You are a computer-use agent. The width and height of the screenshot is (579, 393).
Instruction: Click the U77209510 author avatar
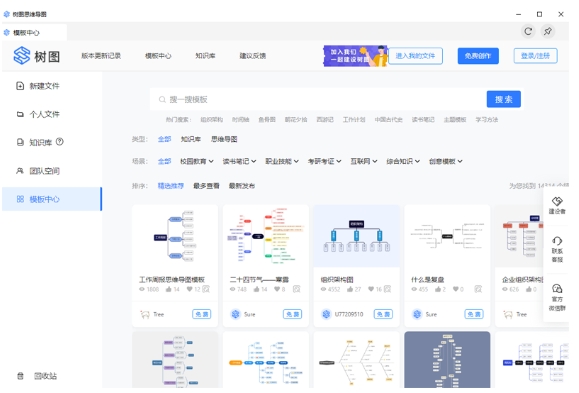point(326,314)
